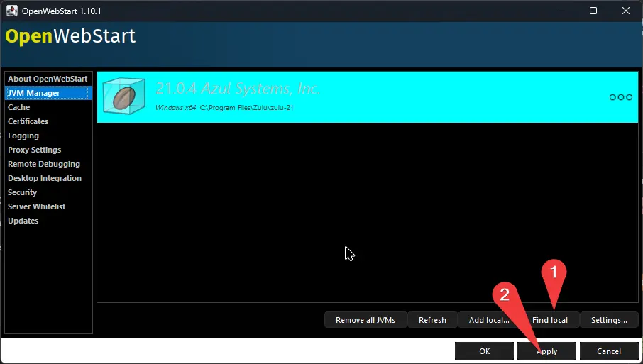This screenshot has height=364, width=643.
Task: Click Add local... button
Action: 489,320
